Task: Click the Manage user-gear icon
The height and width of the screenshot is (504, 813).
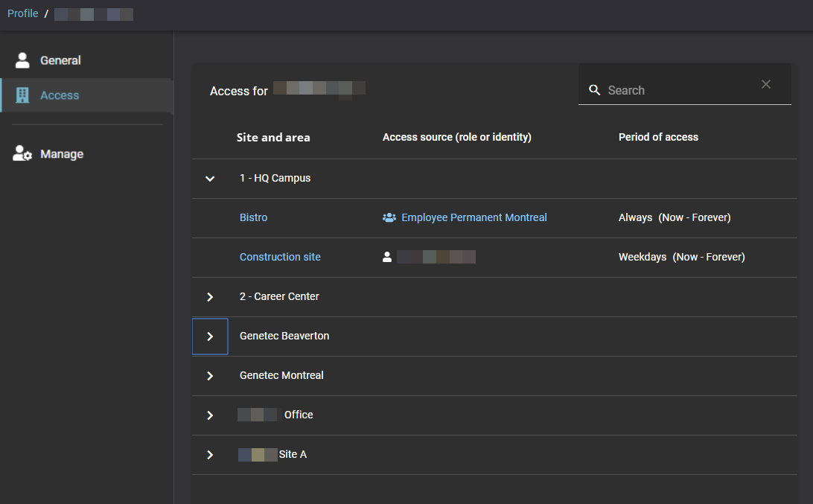Action: pyautogui.click(x=22, y=153)
